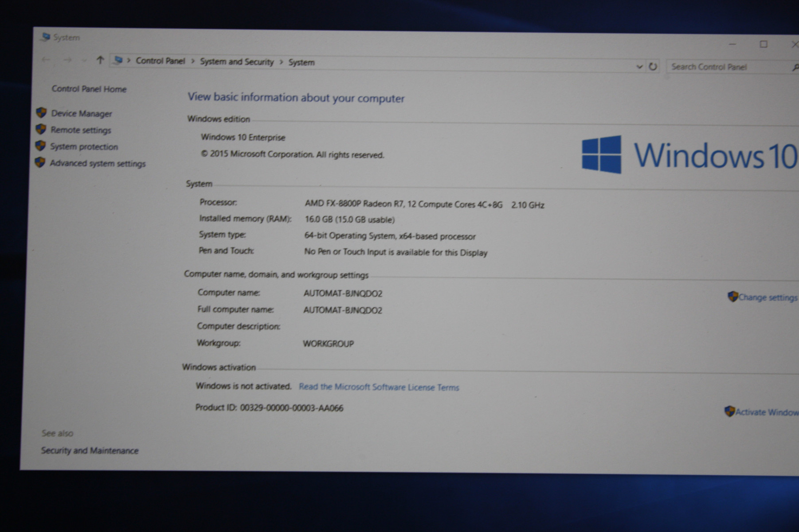Open Security and Maintenance link
This screenshot has width=799, height=532.
[x=90, y=450]
